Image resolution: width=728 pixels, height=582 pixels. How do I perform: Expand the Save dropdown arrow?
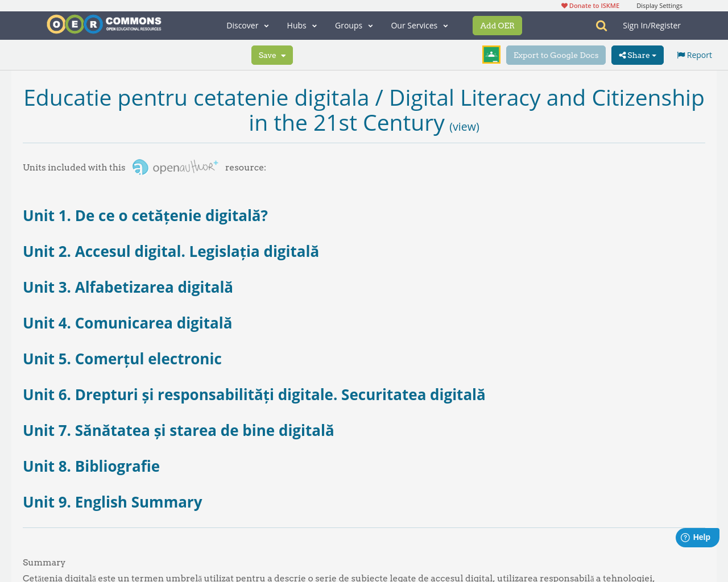coord(283,55)
